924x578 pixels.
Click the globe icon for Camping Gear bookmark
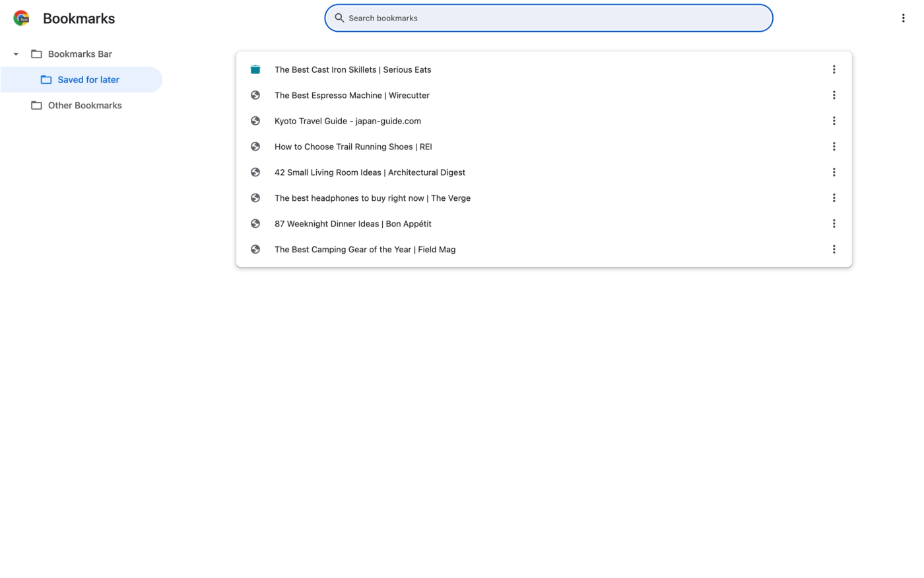(255, 250)
